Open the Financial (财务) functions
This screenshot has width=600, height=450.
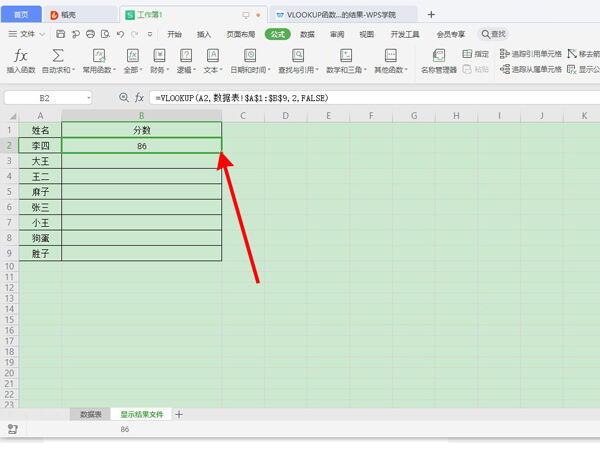point(159,60)
